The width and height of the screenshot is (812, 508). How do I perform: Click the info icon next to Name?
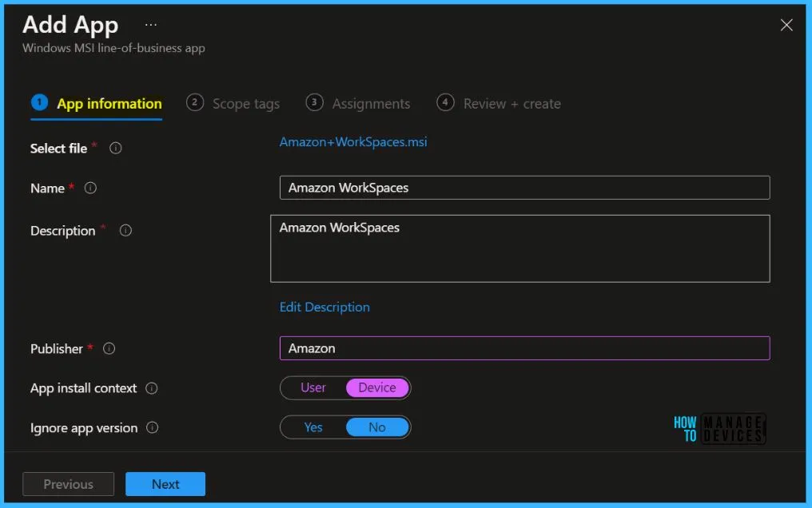point(90,188)
